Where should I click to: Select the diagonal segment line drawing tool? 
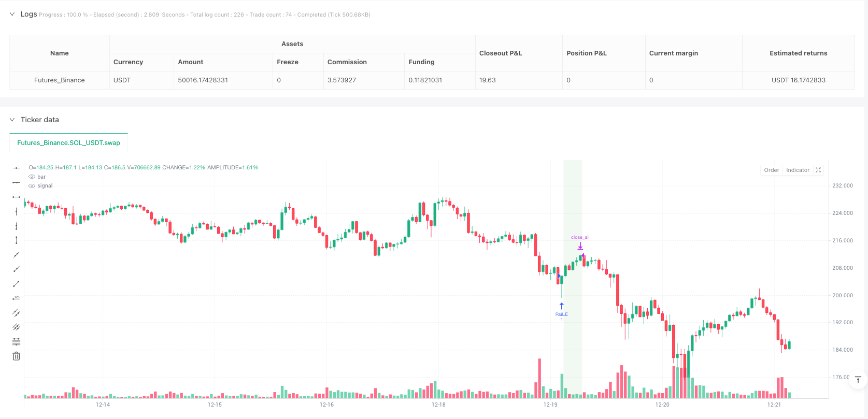click(17, 284)
